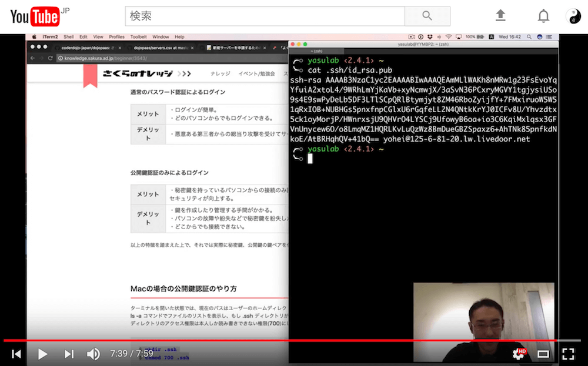Click the terminal cursor block
Screen dimensions: 588x366
tap(310, 159)
